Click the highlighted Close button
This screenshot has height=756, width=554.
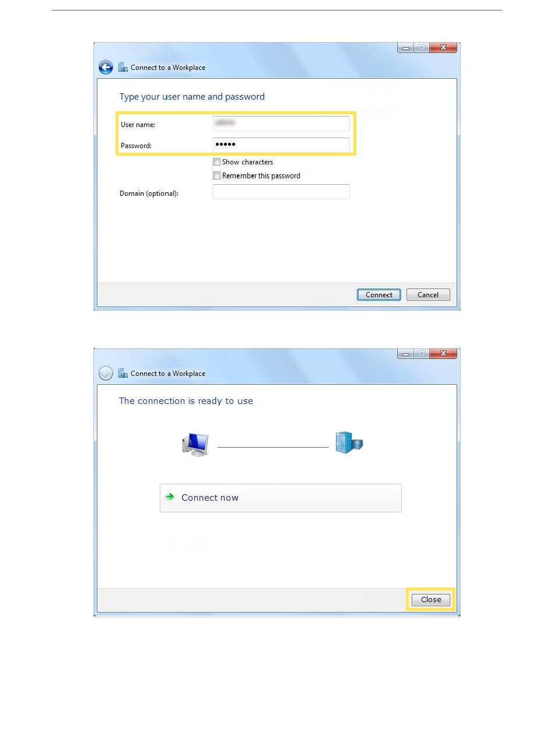[x=431, y=600]
